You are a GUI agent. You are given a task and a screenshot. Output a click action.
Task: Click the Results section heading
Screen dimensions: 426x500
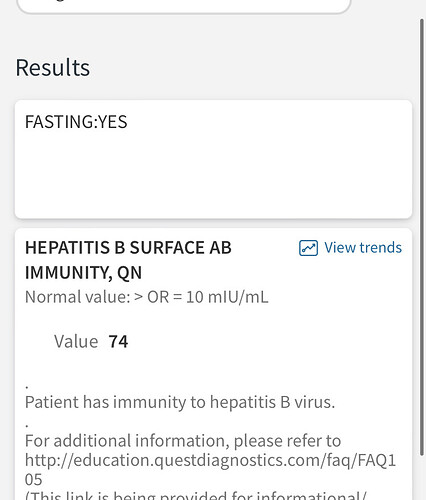53,68
